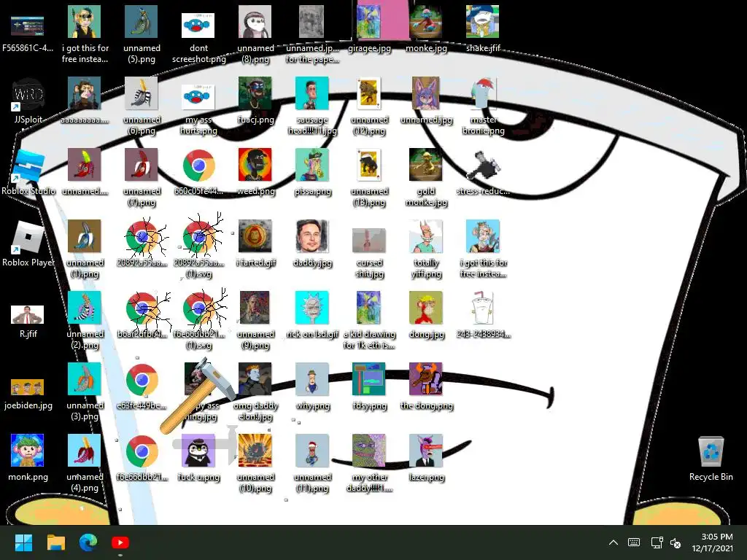
Task: Select the my ass hurts.png file
Action: (x=198, y=109)
